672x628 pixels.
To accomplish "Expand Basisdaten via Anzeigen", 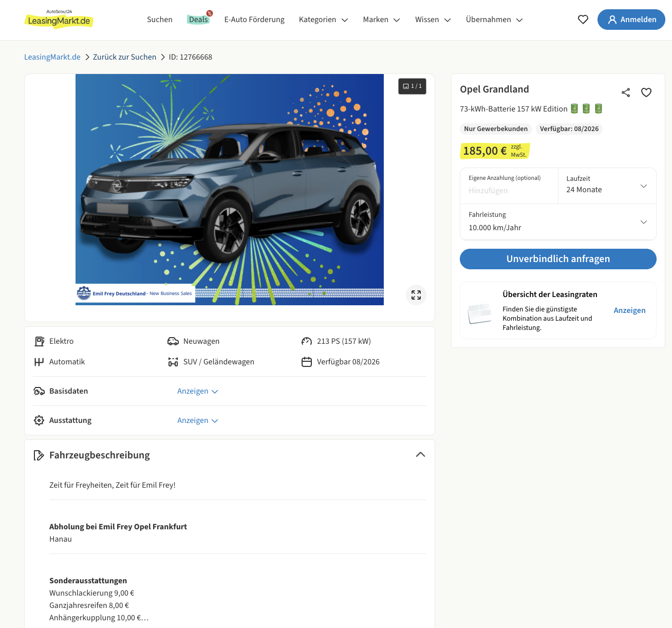I will coord(197,391).
